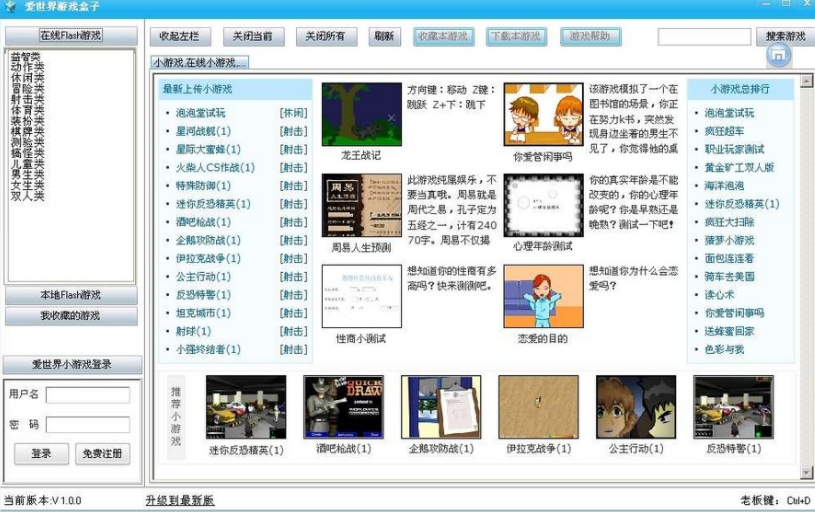The height and width of the screenshot is (512, 815).
Task: Click the scroll down arrow of page
Action: 806,473
